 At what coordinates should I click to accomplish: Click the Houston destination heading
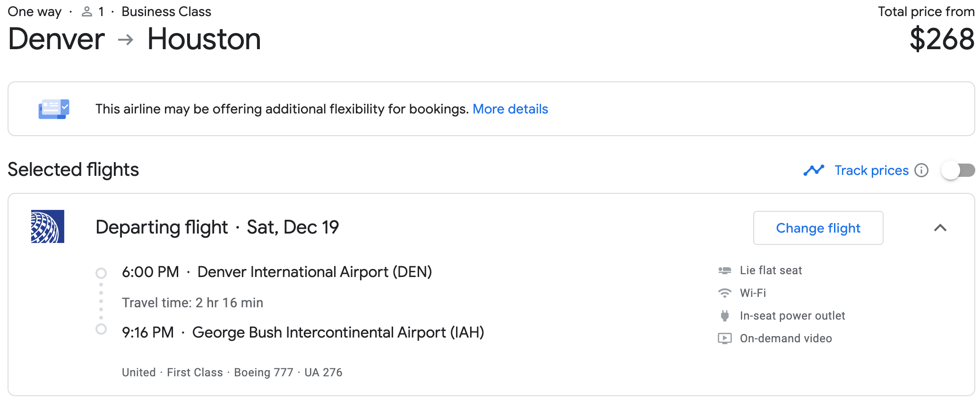coord(204,39)
